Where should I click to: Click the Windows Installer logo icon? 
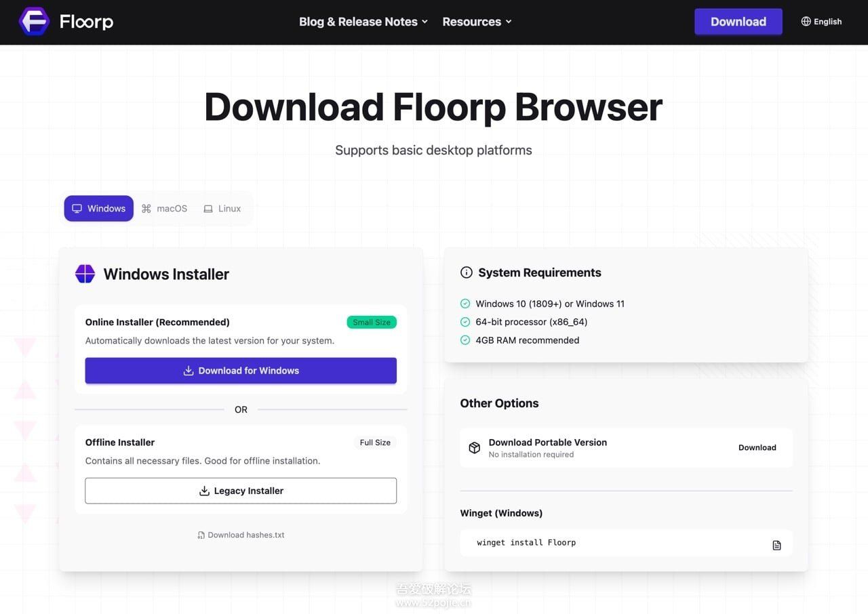coord(85,274)
